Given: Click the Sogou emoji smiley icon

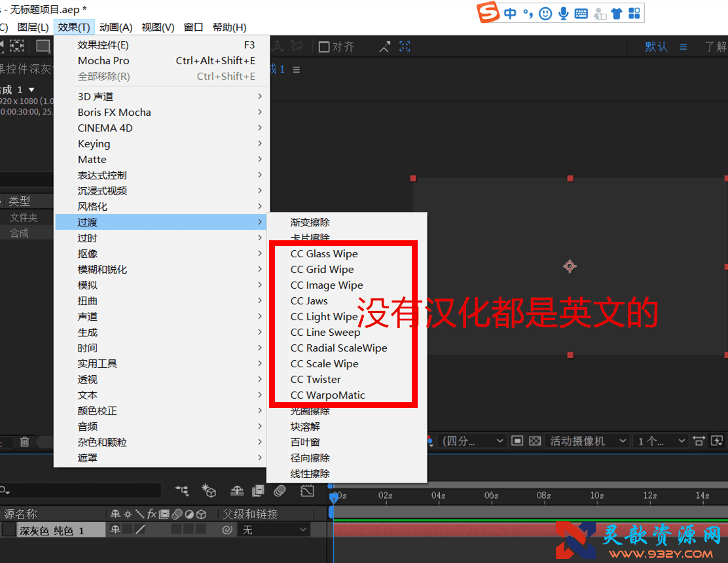Looking at the screenshot, I should tap(545, 14).
